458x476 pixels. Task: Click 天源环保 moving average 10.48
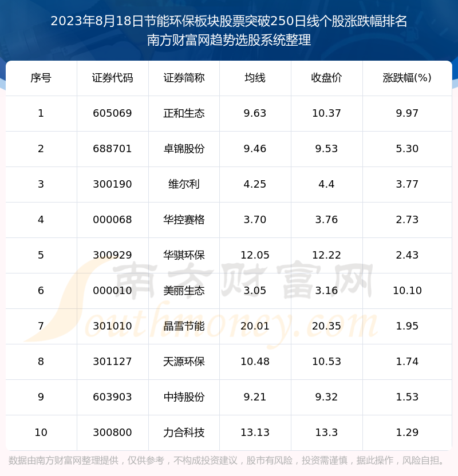tap(255, 362)
